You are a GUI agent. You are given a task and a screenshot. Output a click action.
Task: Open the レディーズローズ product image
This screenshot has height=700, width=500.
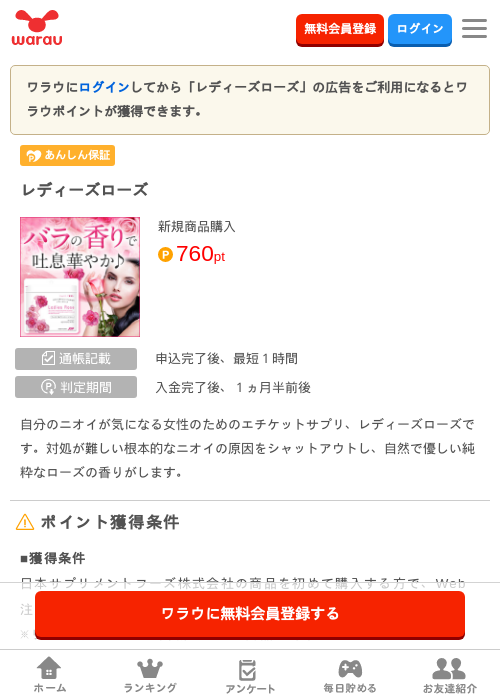[80, 277]
